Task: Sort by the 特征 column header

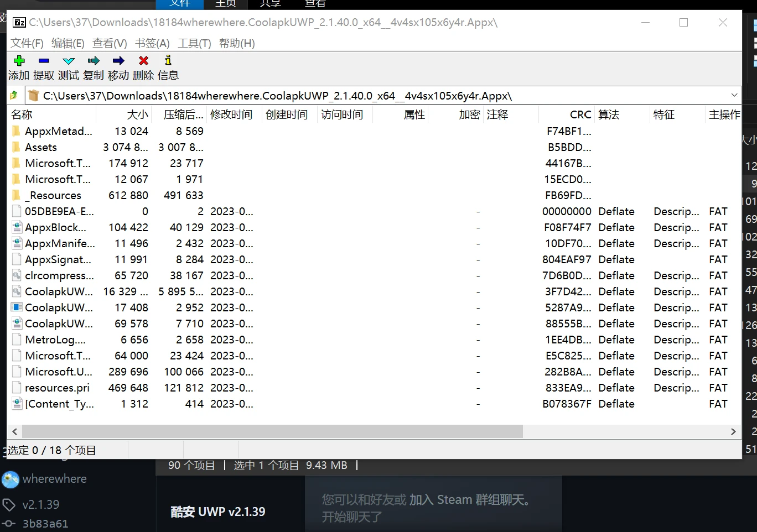Action: pyautogui.click(x=677, y=114)
